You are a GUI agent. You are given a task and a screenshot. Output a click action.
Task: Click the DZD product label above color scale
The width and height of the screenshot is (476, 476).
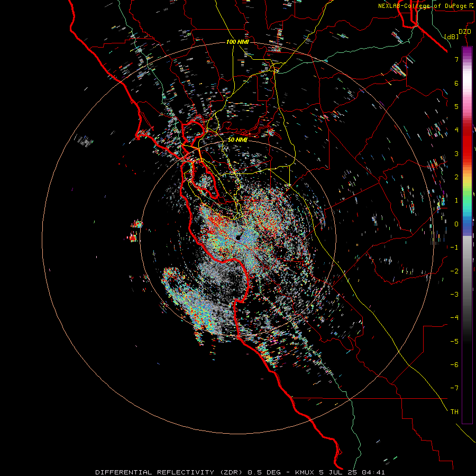pos(465,32)
